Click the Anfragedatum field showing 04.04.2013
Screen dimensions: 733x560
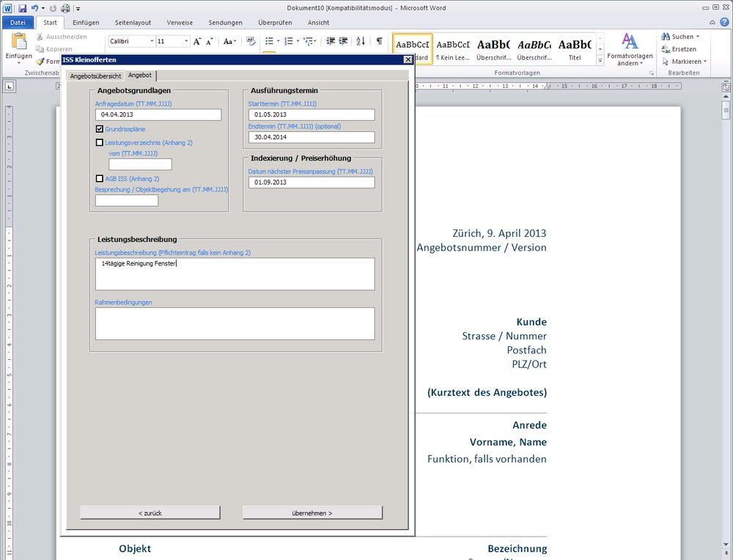click(x=158, y=114)
